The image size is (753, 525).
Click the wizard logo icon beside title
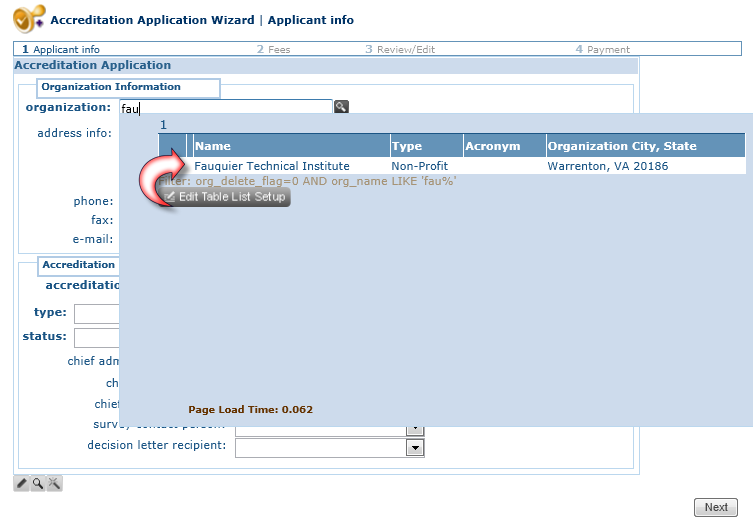pyautogui.click(x=29, y=19)
